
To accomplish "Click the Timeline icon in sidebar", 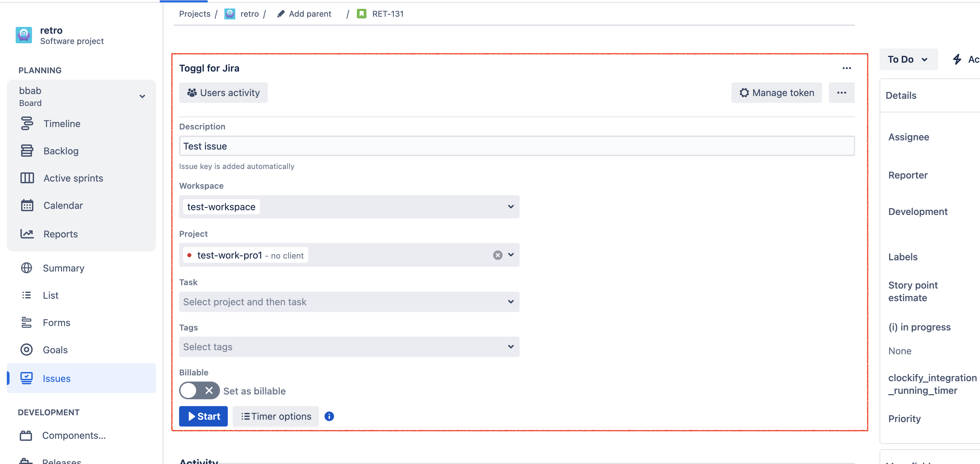I will click(27, 124).
